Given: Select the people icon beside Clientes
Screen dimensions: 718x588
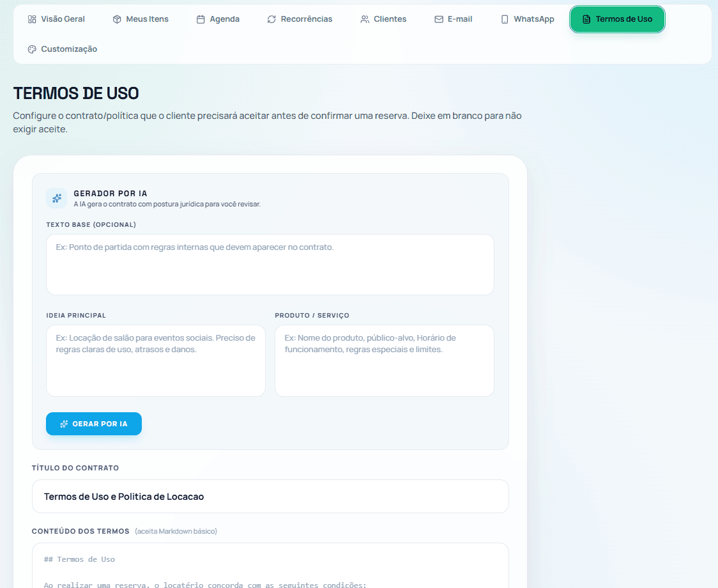Looking at the screenshot, I should point(365,19).
